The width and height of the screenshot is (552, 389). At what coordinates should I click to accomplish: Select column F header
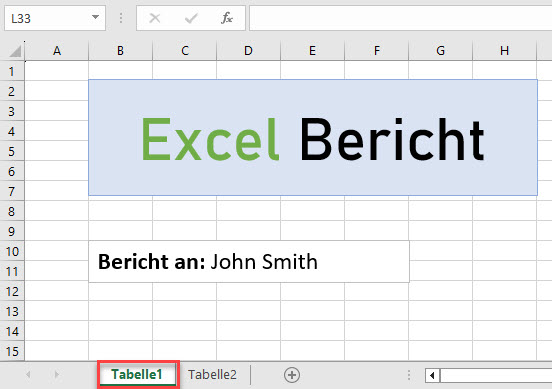point(377,51)
